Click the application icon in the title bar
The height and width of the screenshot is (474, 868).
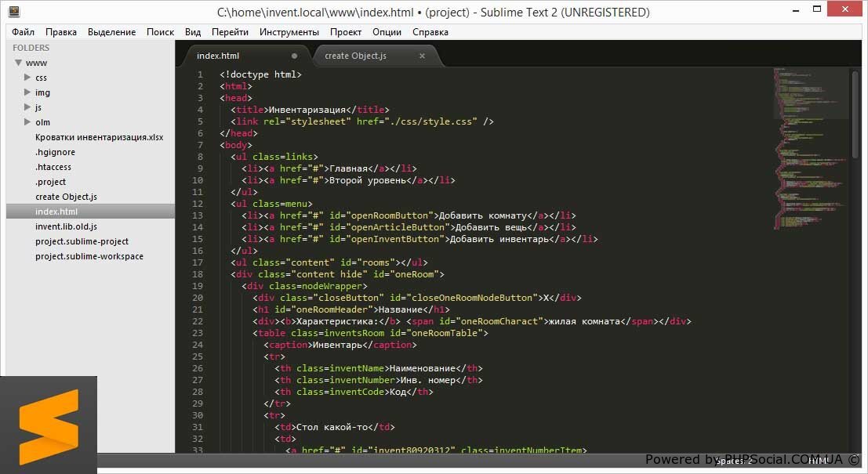[x=13, y=13]
